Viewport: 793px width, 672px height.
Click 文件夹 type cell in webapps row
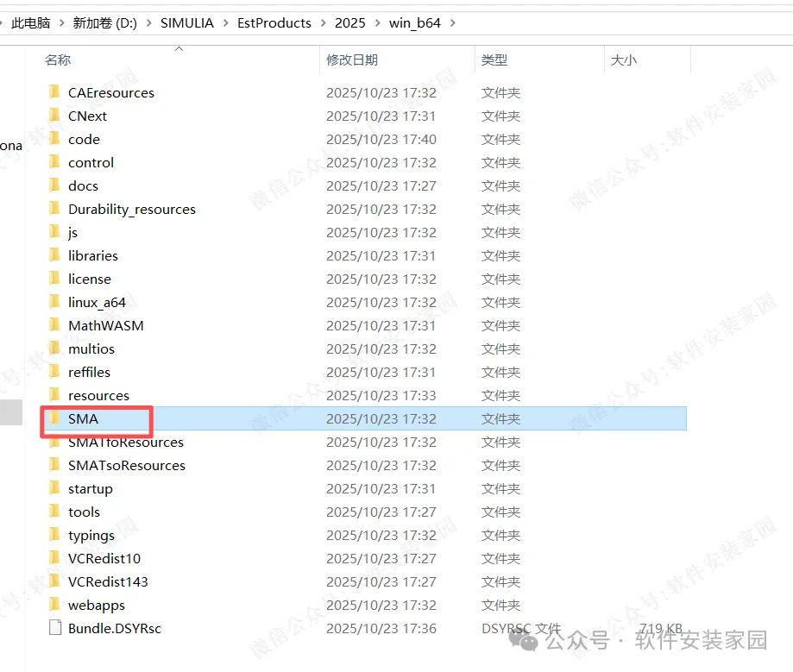tap(500, 605)
